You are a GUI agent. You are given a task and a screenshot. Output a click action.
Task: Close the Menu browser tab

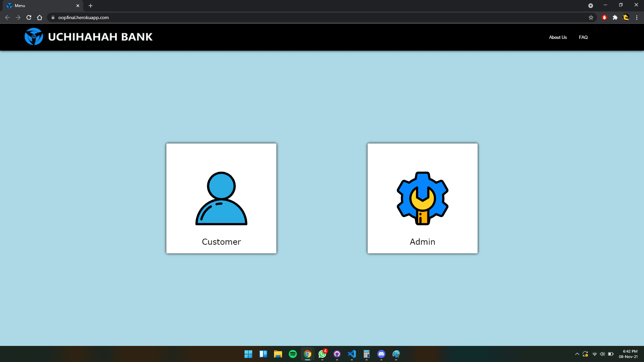(78, 6)
